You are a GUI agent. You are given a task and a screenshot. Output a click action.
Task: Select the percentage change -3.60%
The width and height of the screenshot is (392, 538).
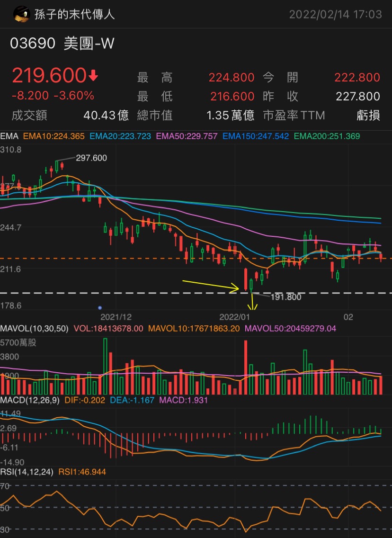pos(74,95)
